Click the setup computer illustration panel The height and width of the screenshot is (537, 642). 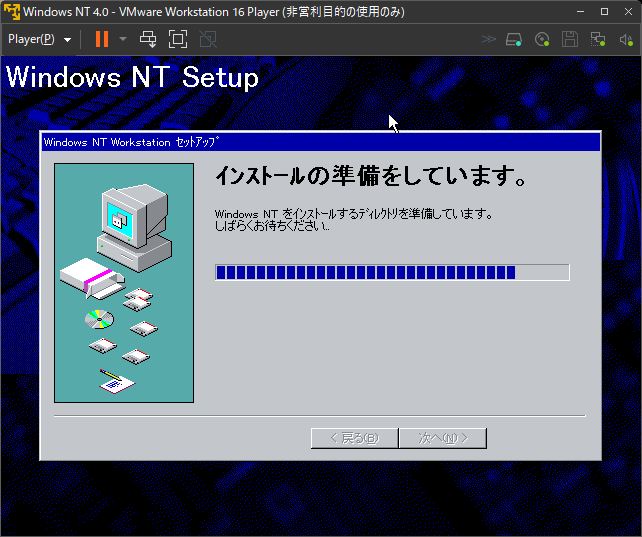pos(124,283)
